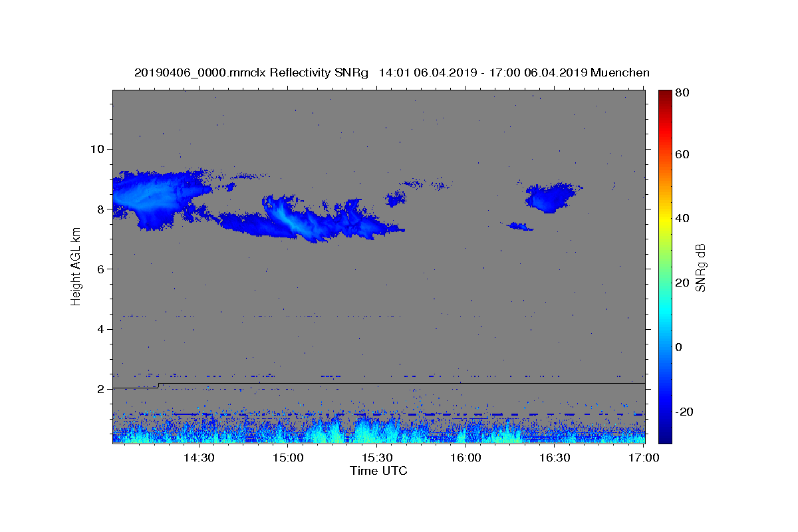Click the 17:00 time tick label
Viewport: 798px width, 532px height.
click(643, 458)
